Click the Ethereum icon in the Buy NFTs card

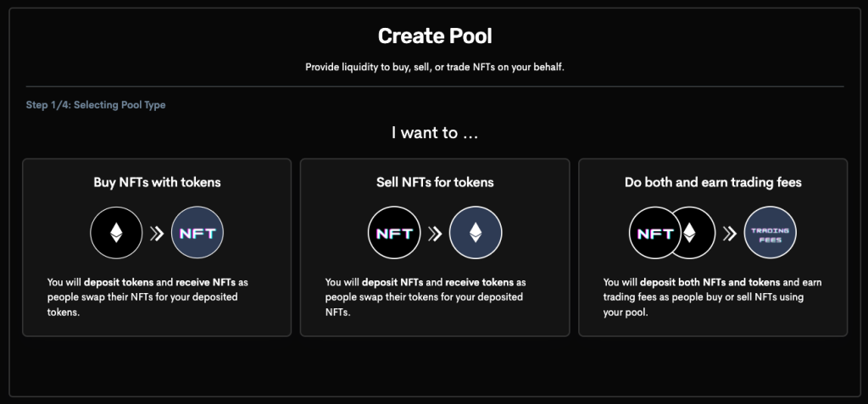[x=117, y=232]
